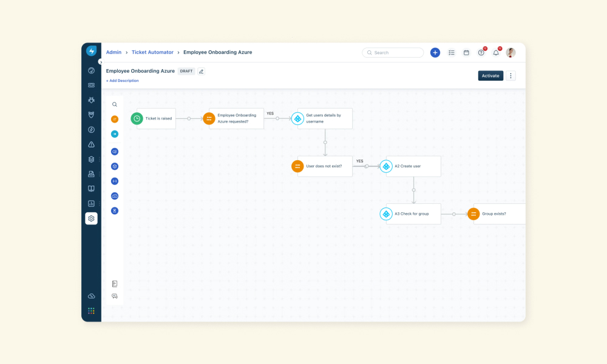Click connector dot after A3 Check for group

point(454,214)
